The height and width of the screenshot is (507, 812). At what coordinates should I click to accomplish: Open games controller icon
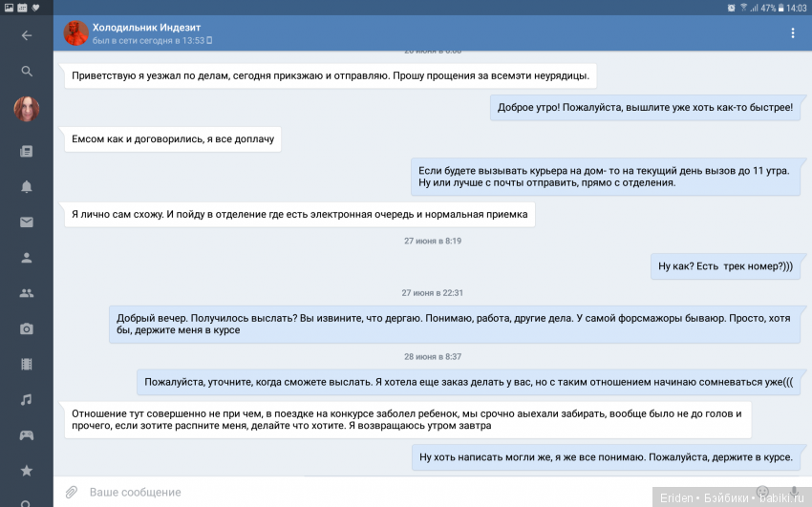pos(26,434)
